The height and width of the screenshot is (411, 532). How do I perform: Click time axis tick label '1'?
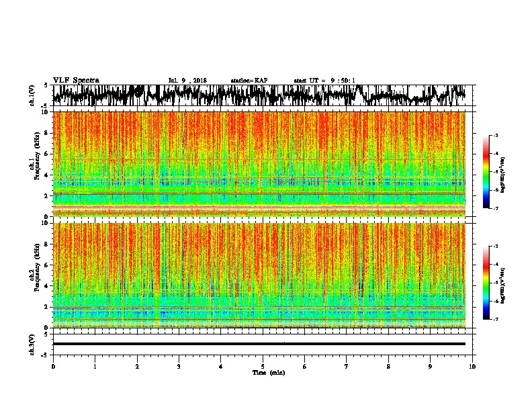click(95, 367)
